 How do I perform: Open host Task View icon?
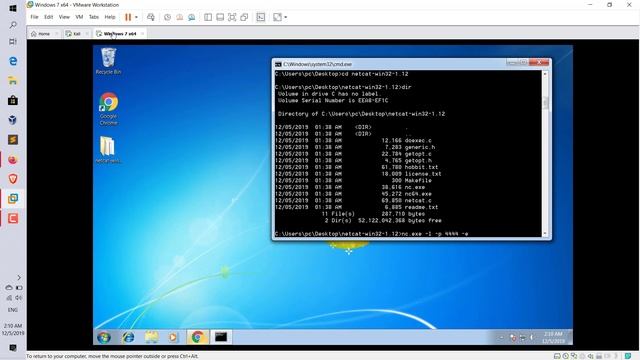[x=13, y=42]
